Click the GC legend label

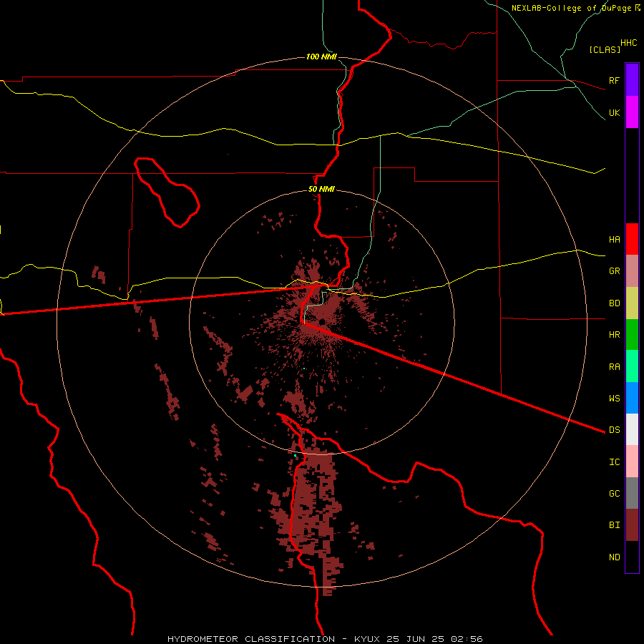coord(615,493)
